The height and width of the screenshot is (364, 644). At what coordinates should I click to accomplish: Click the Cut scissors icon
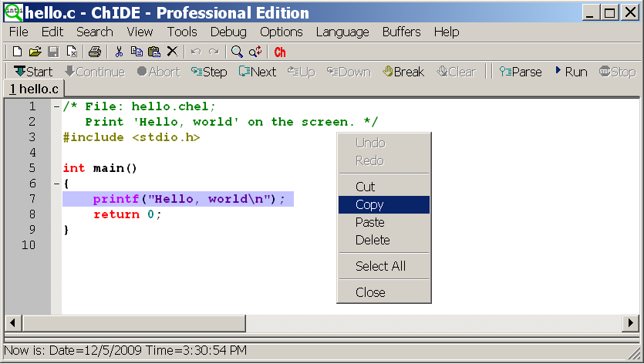[x=119, y=52]
